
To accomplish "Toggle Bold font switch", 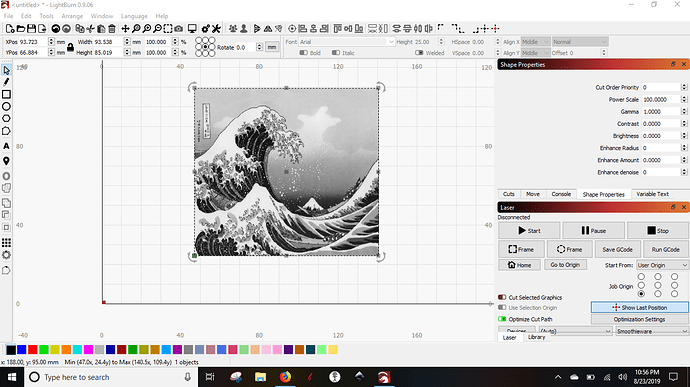I will (304, 53).
